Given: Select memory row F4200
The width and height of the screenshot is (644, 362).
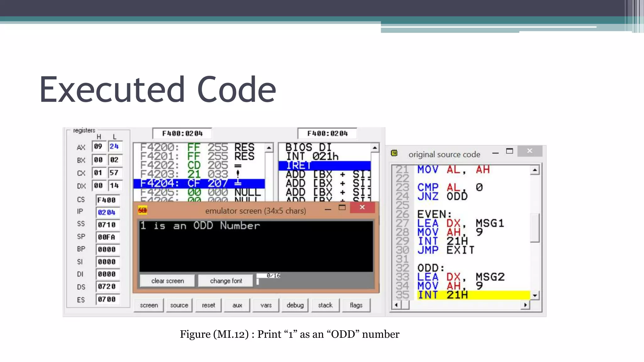Looking at the screenshot, I should point(199,147).
